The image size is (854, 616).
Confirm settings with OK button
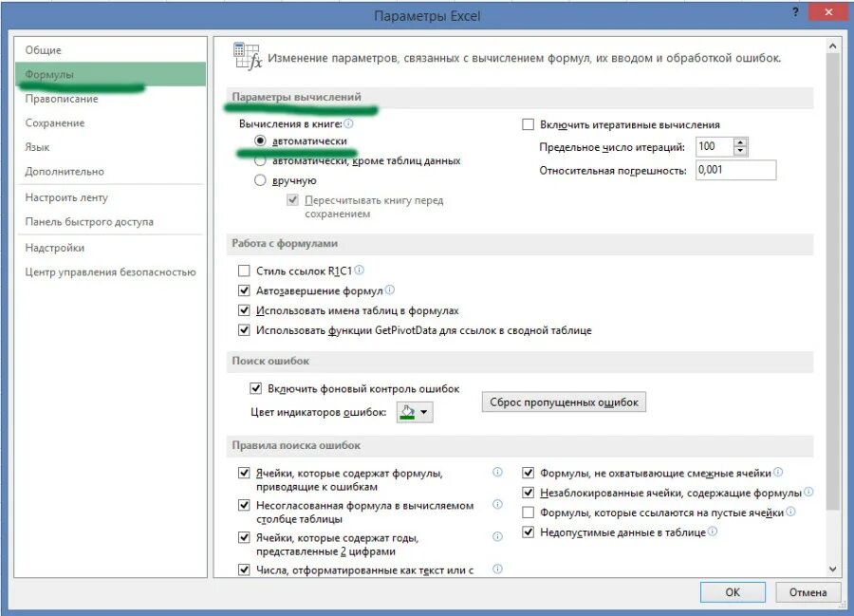(733, 592)
